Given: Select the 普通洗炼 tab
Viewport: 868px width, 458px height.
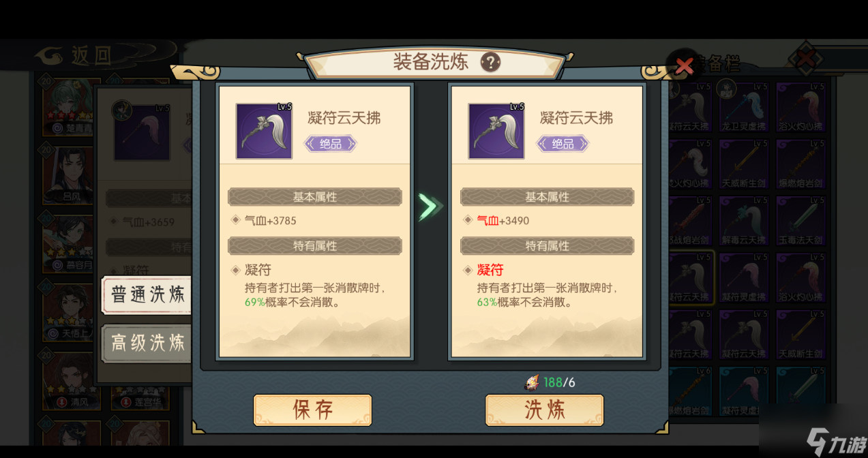Looking at the screenshot, I should [x=146, y=294].
